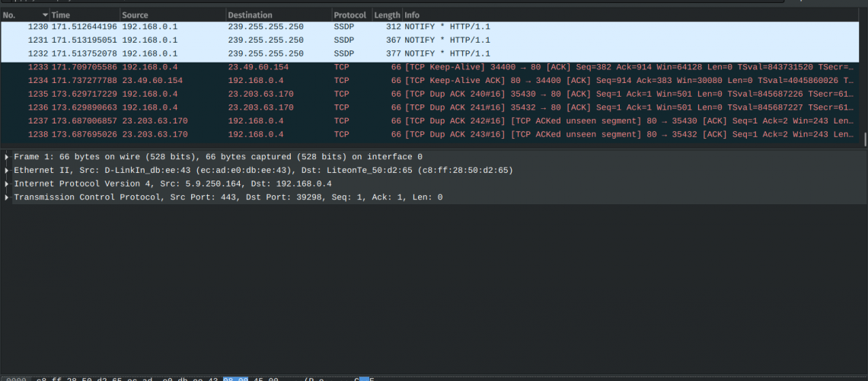Select packet 1237 Dup ACK 242#16

point(430,120)
